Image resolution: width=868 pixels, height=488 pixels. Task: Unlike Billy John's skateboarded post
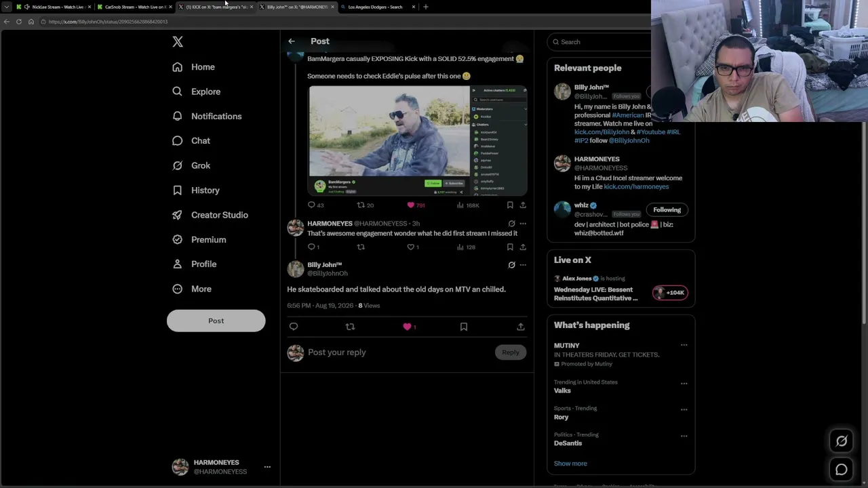click(x=409, y=327)
